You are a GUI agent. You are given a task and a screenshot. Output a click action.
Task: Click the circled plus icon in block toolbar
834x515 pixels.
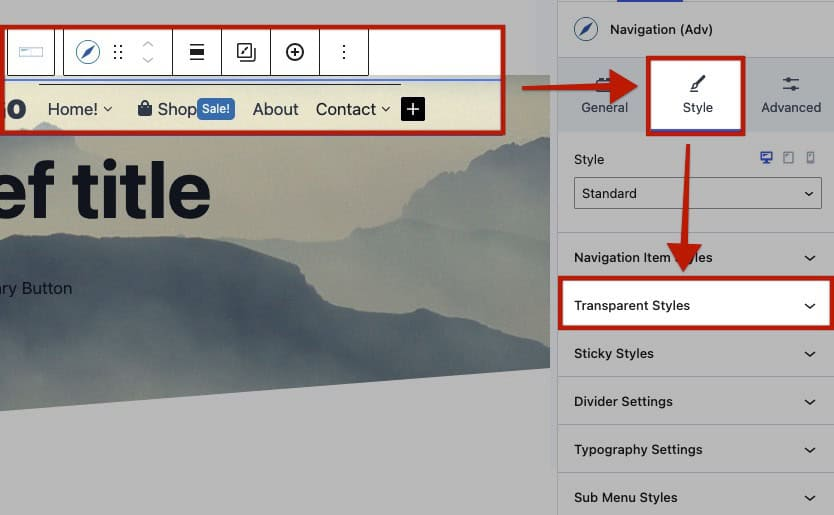295,52
